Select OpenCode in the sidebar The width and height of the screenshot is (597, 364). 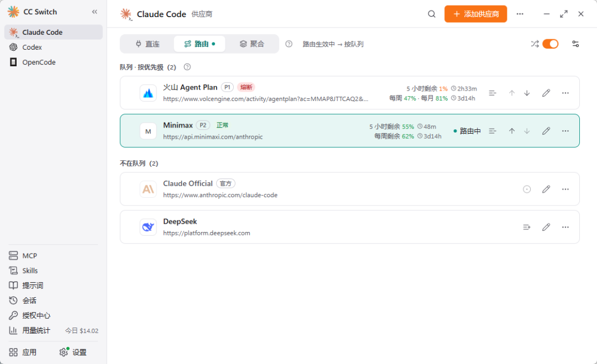tap(54, 62)
